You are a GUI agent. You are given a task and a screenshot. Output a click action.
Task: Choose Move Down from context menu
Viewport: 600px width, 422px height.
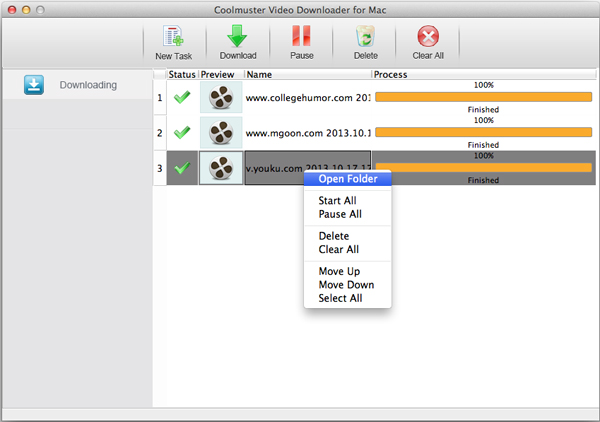346,285
